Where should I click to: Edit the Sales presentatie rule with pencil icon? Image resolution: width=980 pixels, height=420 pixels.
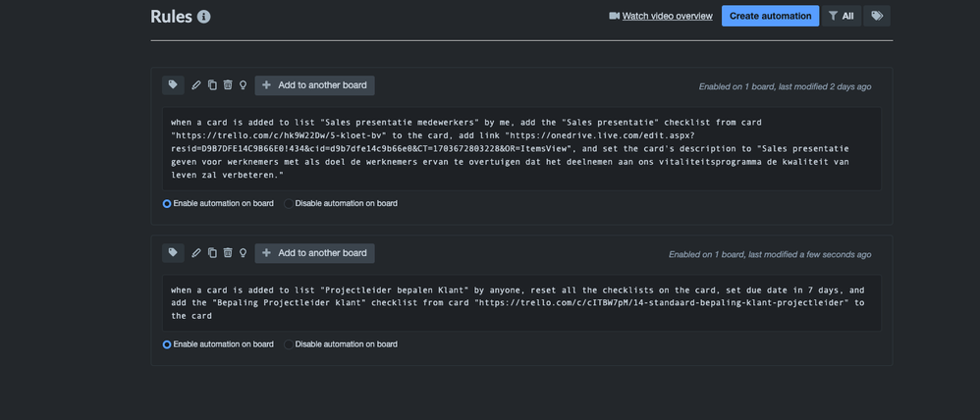click(196, 85)
